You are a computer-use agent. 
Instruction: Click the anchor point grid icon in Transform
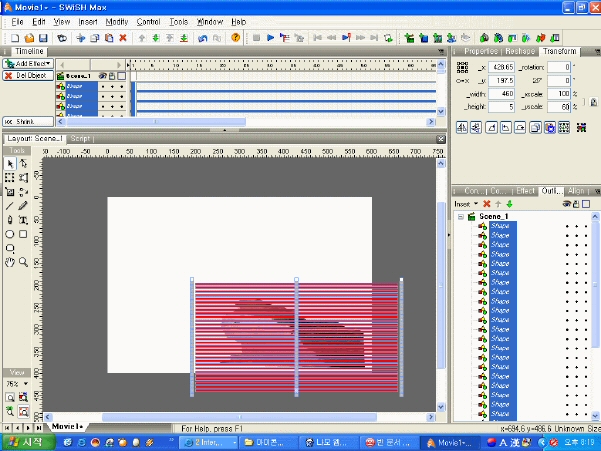[x=462, y=67]
